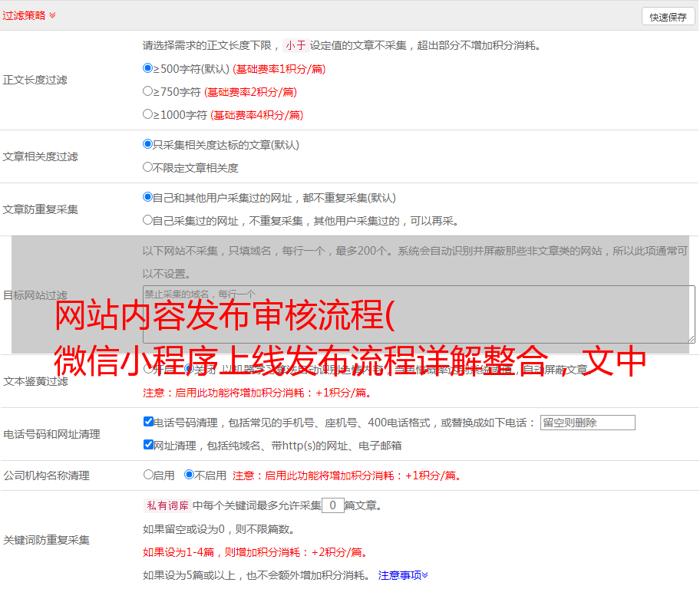Click the text 如果留空或设为0，则不限篇数。
Screen dimensions: 700x589
(x=219, y=529)
